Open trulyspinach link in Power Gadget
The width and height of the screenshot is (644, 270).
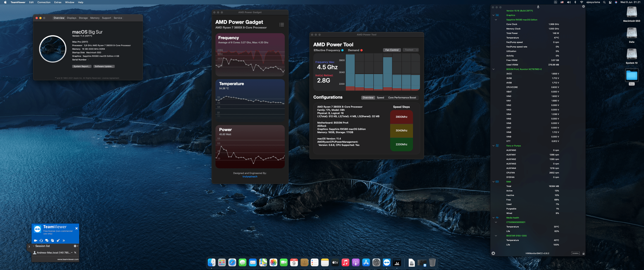click(x=250, y=177)
